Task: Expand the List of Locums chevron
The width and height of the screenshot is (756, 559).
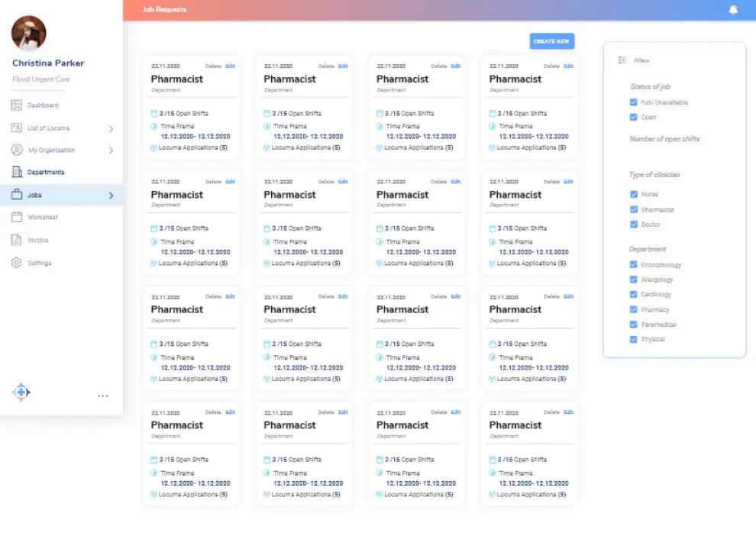Action: (x=111, y=129)
